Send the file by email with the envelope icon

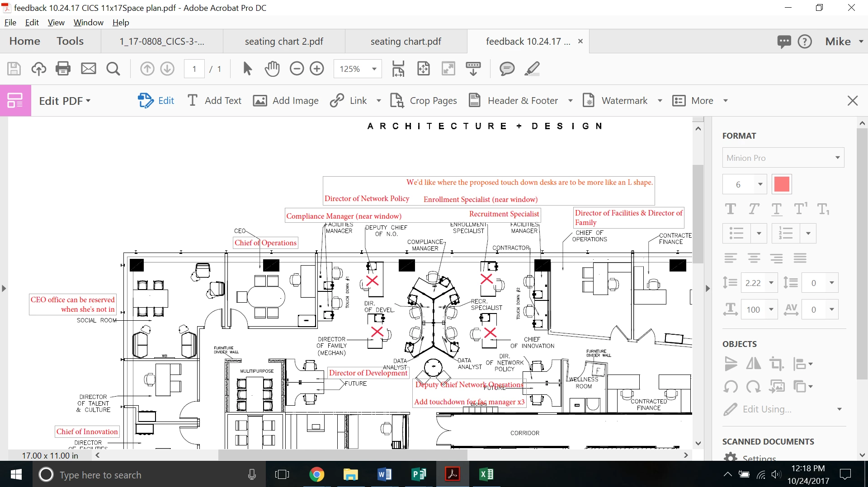[x=88, y=69]
